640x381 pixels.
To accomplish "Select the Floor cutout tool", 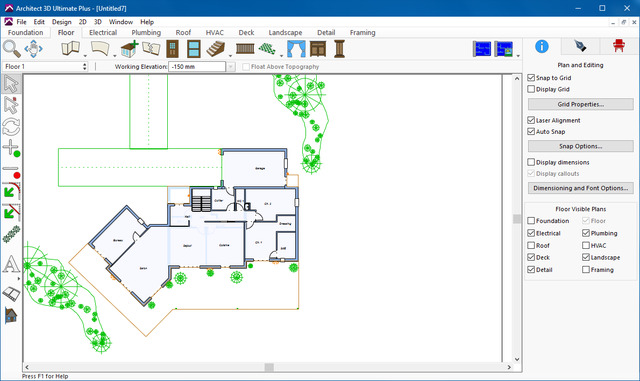I will (x=151, y=49).
